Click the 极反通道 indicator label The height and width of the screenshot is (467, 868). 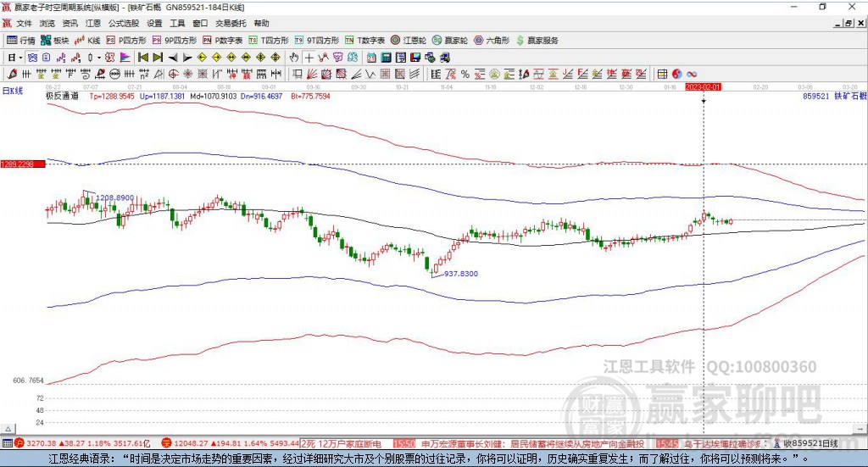click(62, 96)
